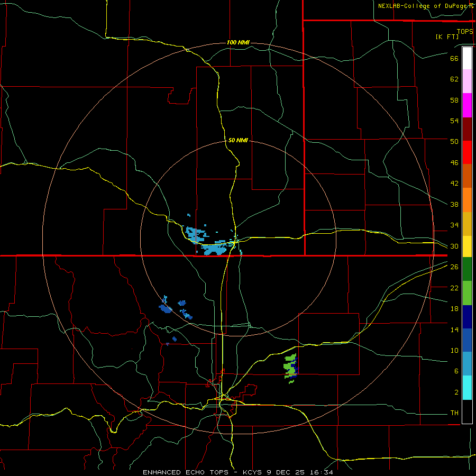Click the black TH threshold swatch
Image resolution: width=476 pixels, height=476 pixels.
click(x=467, y=411)
